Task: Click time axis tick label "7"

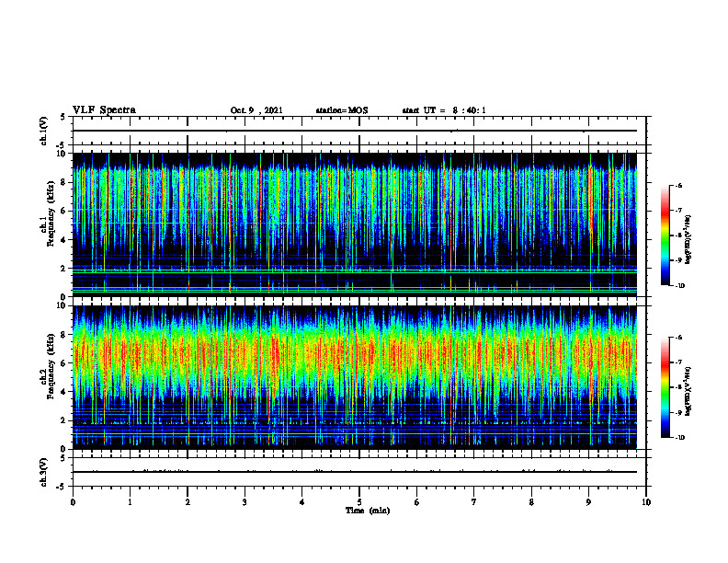Action: [x=474, y=502]
